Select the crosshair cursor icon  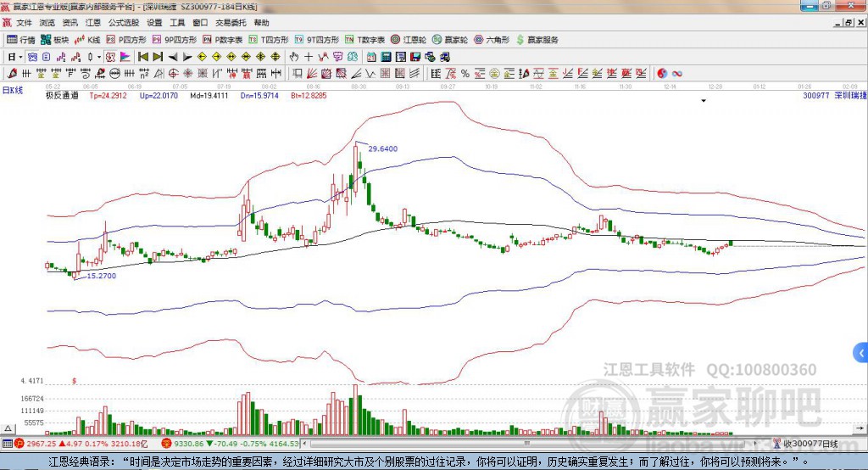pyautogui.click(x=309, y=57)
